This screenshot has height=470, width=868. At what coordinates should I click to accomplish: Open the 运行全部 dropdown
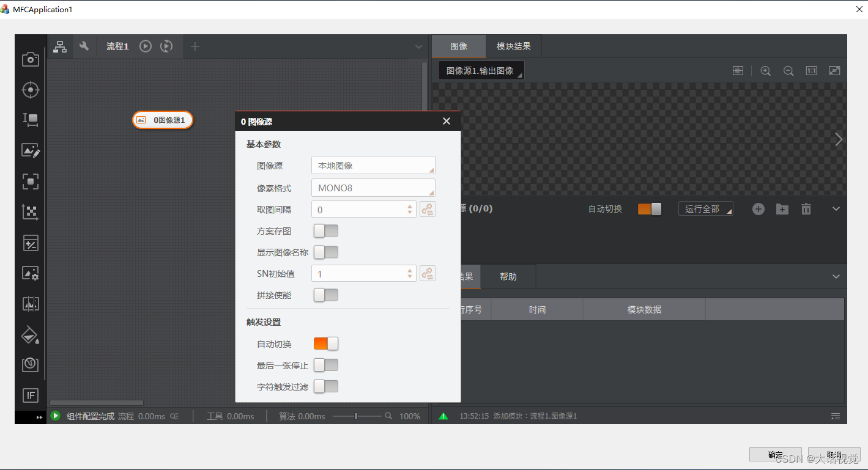click(x=706, y=209)
